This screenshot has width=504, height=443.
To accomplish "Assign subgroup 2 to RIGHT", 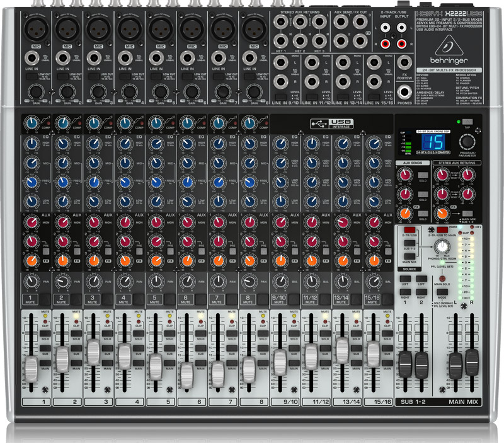I will pyautogui.click(x=421, y=292).
